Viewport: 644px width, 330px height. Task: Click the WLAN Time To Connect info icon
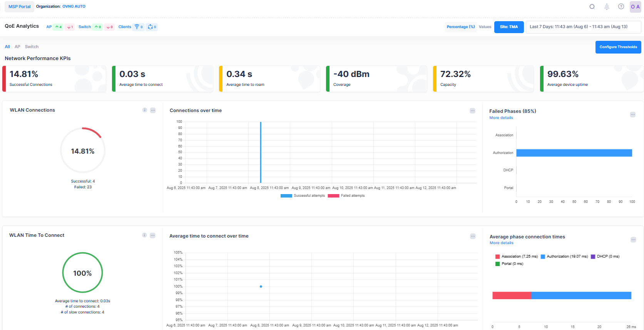(144, 235)
